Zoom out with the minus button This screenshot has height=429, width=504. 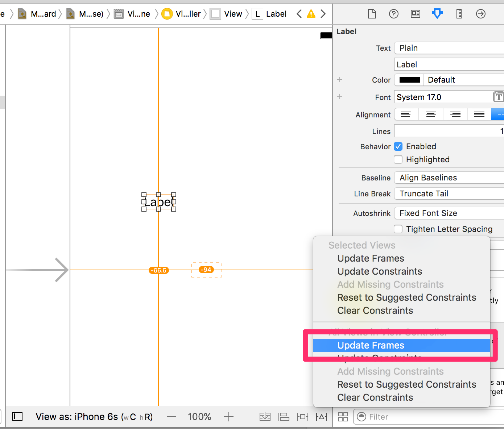[x=172, y=417]
